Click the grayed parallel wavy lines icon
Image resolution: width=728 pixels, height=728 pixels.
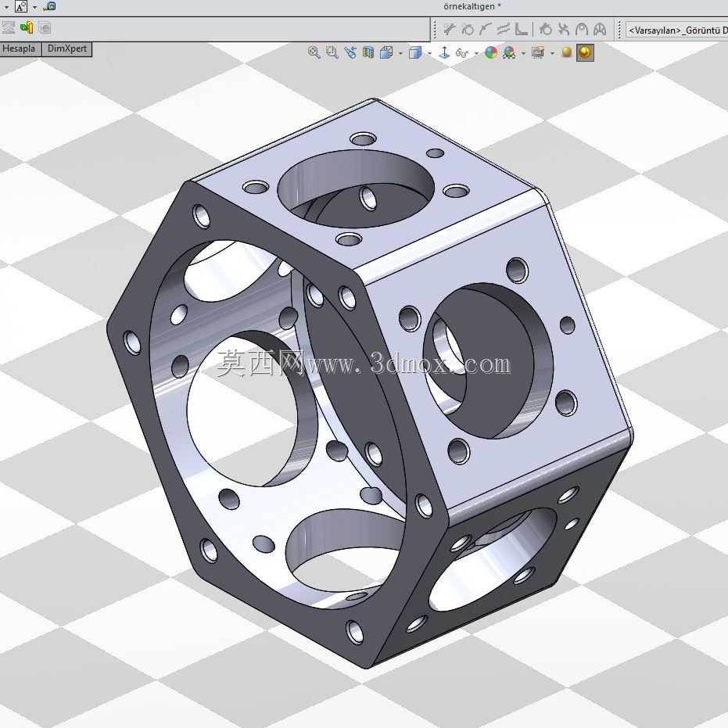pos(503,29)
